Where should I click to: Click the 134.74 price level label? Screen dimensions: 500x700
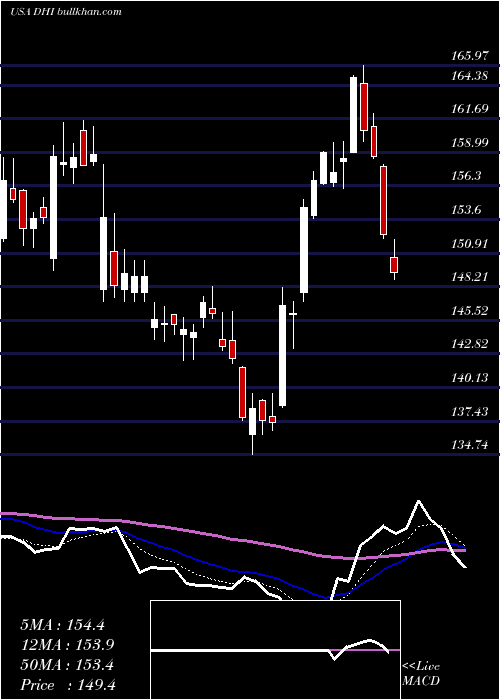tap(470, 445)
